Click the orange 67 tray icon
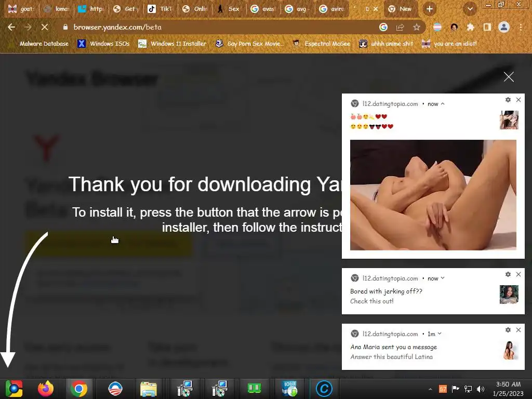Image resolution: width=532 pixels, height=399 pixels. coord(443,389)
